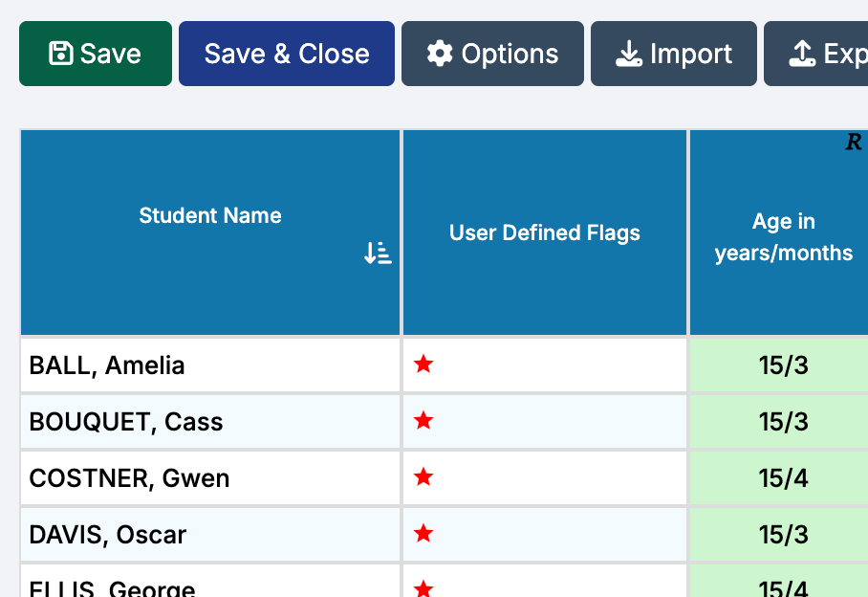Click the red star for BOUQUET, Cass

pyautogui.click(x=423, y=421)
